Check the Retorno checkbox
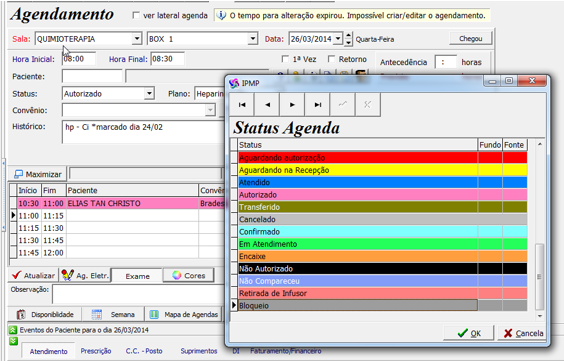Viewport: 564px width, 361px height. click(331, 59)
